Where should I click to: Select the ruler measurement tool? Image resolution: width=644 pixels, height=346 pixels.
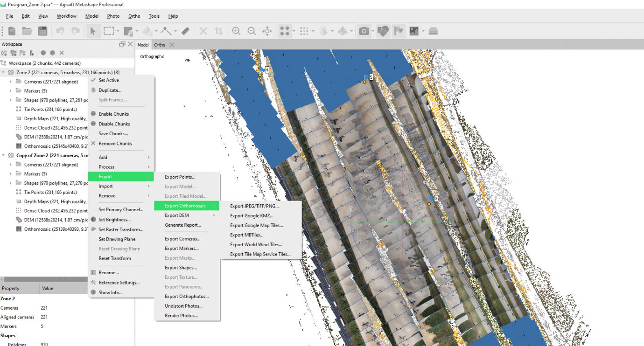(186, 31)
